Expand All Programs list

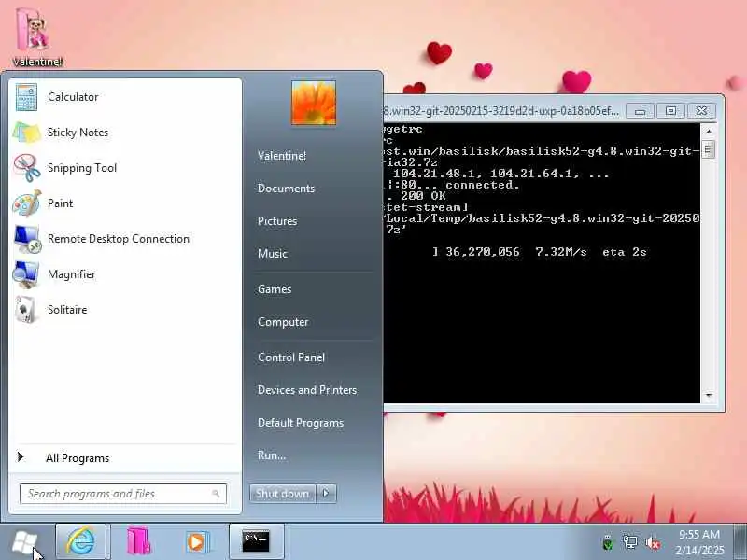[78, 458]
